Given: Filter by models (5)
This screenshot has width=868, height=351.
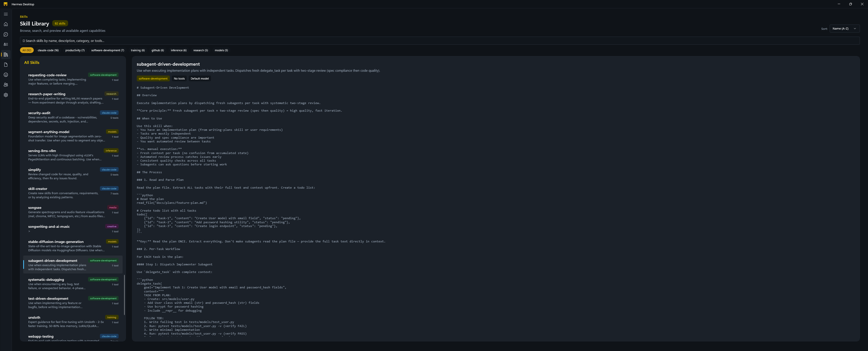Looking at the screenshot, I should coord(221,50).
